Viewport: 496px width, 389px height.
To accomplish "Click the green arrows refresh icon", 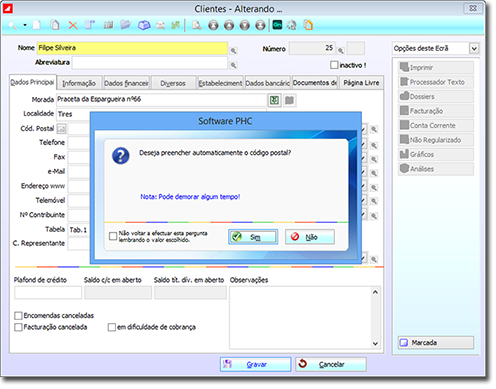I will click(175, 25).
